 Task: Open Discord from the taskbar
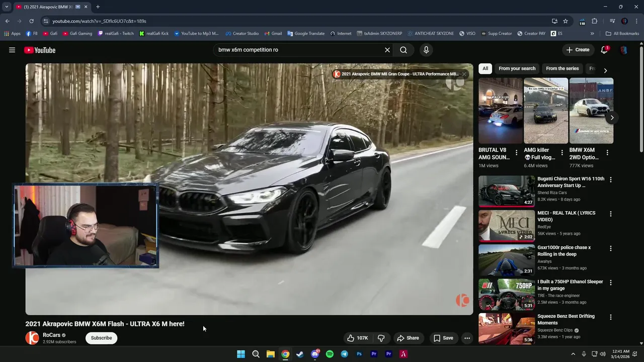pyautogui.click(x=315, y=354)
